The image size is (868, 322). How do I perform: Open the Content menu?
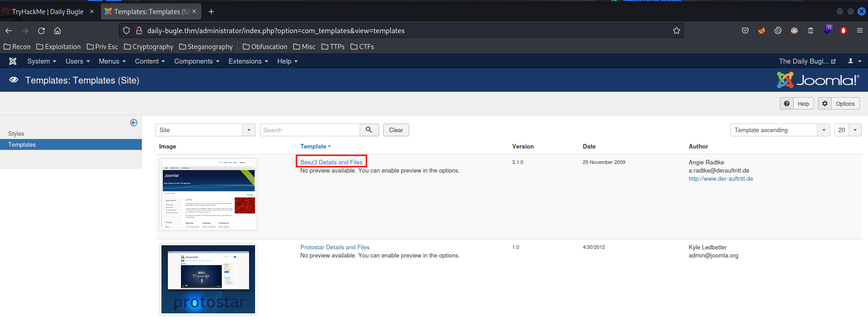click(150, 61)
